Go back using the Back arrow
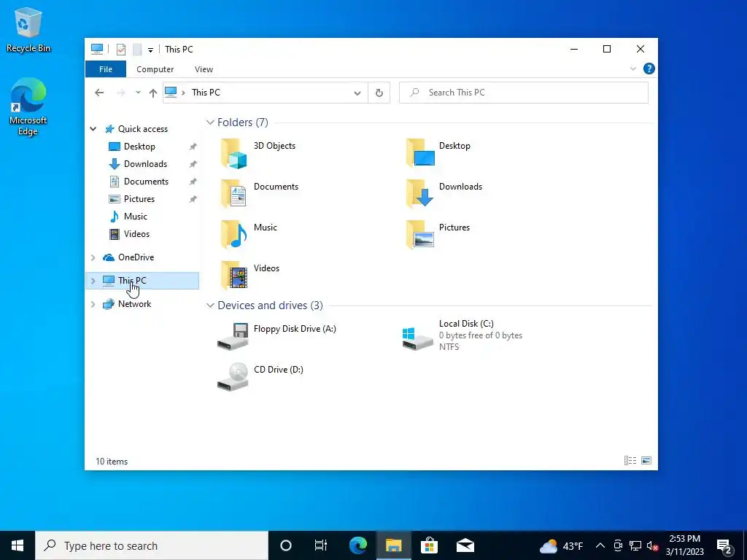The width and height of the screenshot is (747, 560). (99, 93)
